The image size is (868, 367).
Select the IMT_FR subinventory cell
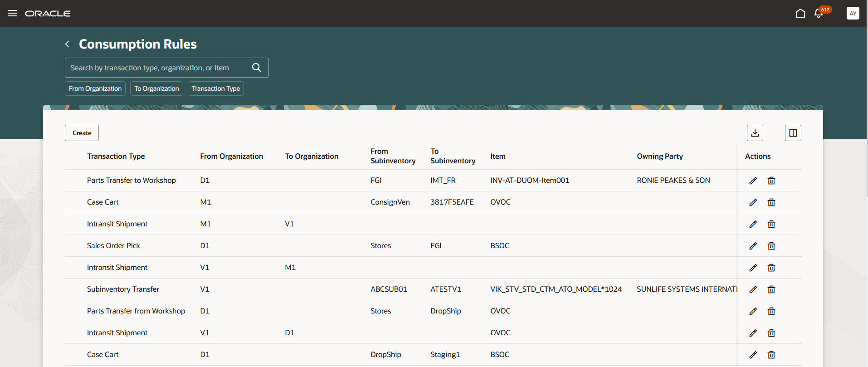coord(443,180)
